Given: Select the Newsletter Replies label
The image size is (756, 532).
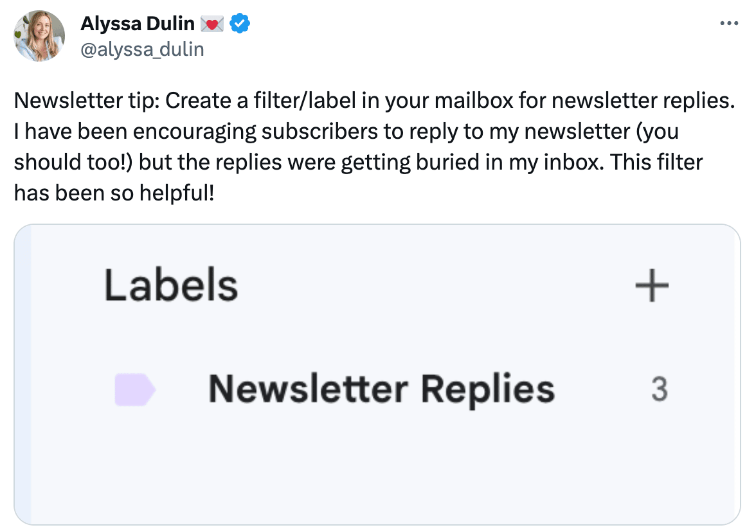Looking at the screenshot, I should [381, 389].
